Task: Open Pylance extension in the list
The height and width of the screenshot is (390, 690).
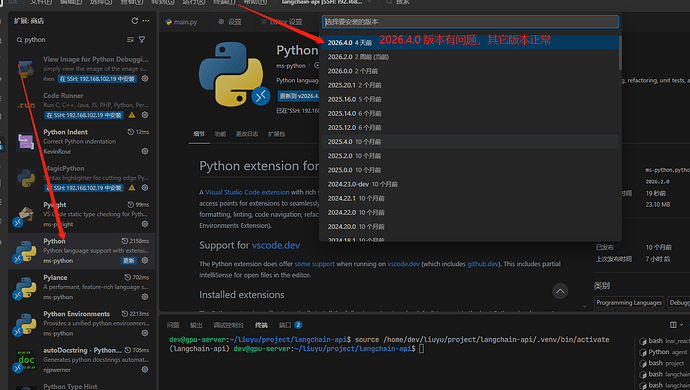Action: 82,287
